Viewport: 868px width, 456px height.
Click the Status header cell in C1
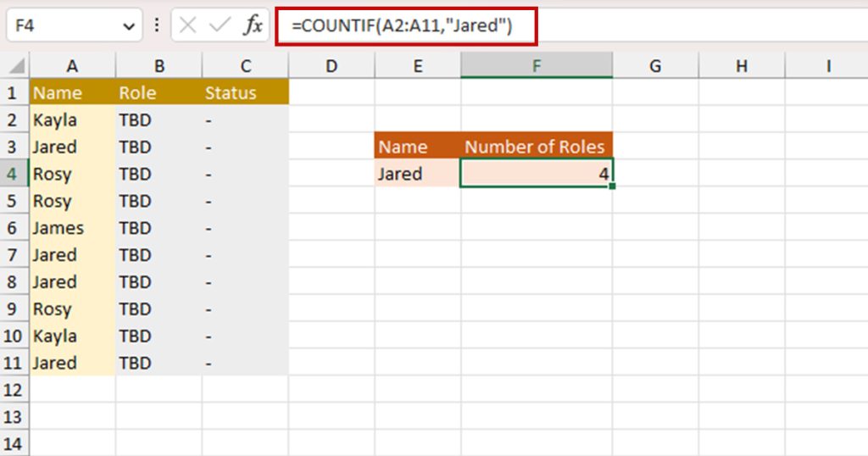(x=246, y=92)
